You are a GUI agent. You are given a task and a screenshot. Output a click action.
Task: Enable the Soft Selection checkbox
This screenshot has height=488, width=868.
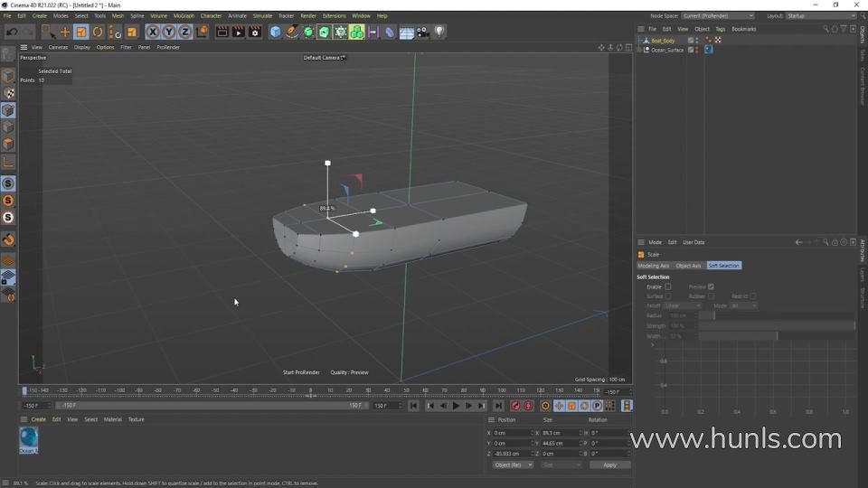[x=668, y=286]
